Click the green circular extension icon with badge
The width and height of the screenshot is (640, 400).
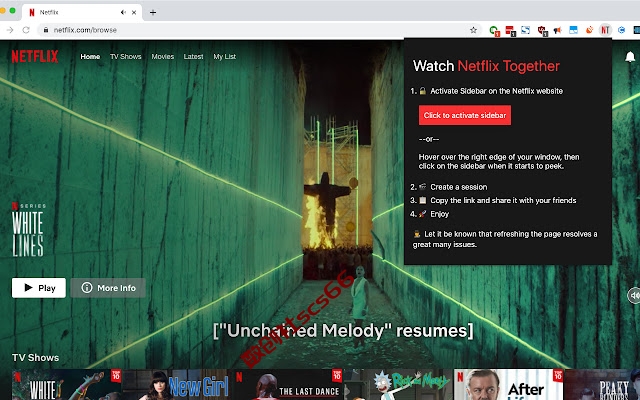click(x=494, y=30)
